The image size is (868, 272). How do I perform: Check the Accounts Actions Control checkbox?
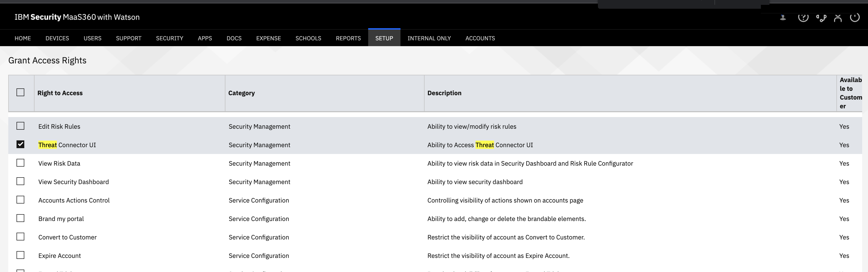[20, 200]
